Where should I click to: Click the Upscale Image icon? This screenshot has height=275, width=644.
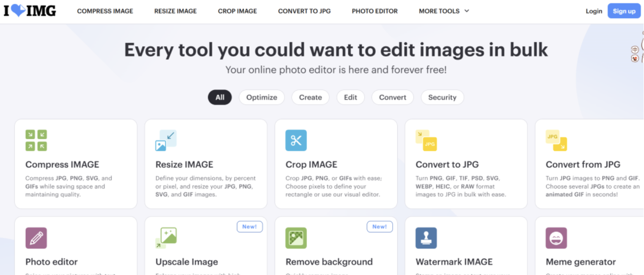pyautogui.click(x=166, y=238)
